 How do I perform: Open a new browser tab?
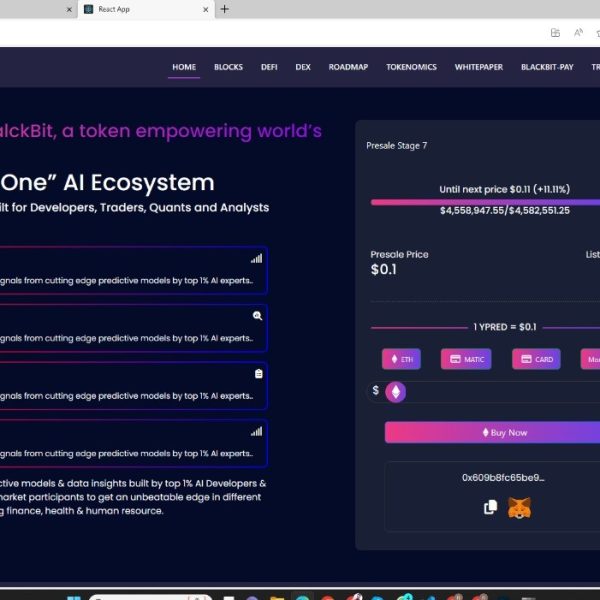tap(225, 9)
